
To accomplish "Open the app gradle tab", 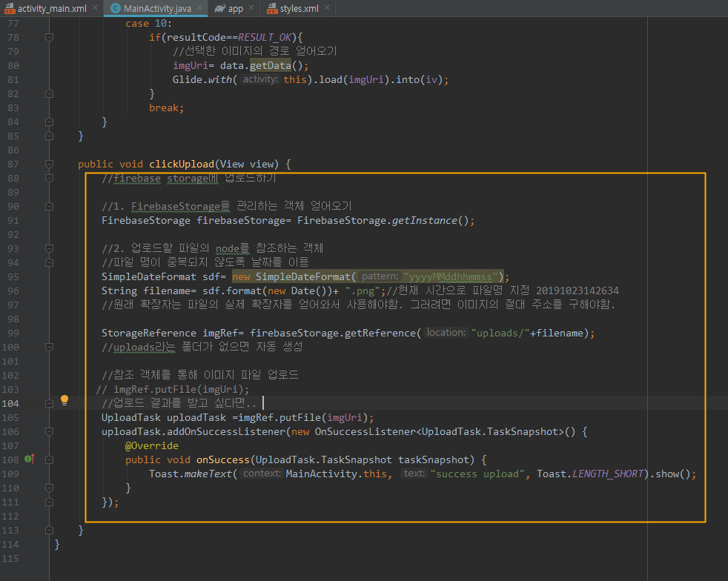I will click(x=236, y=8).
